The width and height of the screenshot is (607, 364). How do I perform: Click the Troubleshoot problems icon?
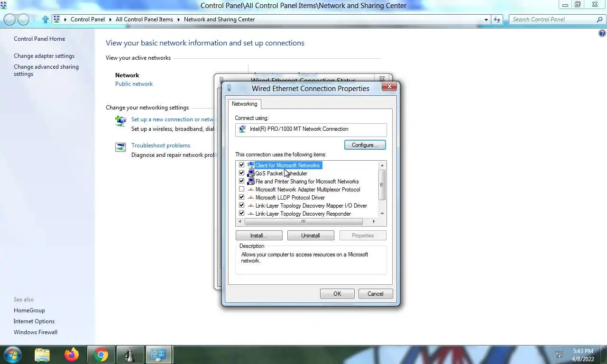121,147
